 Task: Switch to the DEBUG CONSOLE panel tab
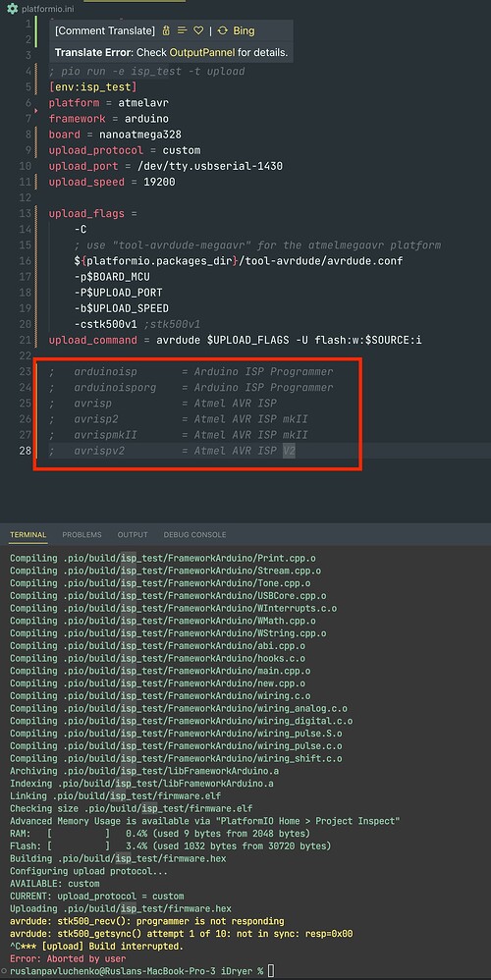pos(194,535)
